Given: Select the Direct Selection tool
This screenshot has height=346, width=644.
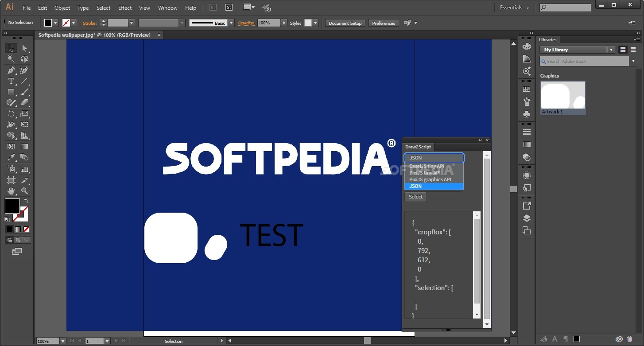Looking at the screenshot, I should click(24, 48).
